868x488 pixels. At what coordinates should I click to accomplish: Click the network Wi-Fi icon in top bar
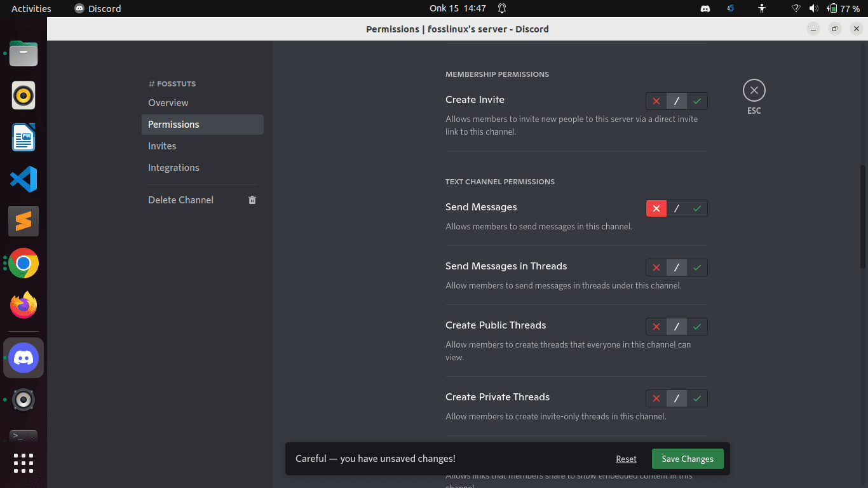pos(796,8)
